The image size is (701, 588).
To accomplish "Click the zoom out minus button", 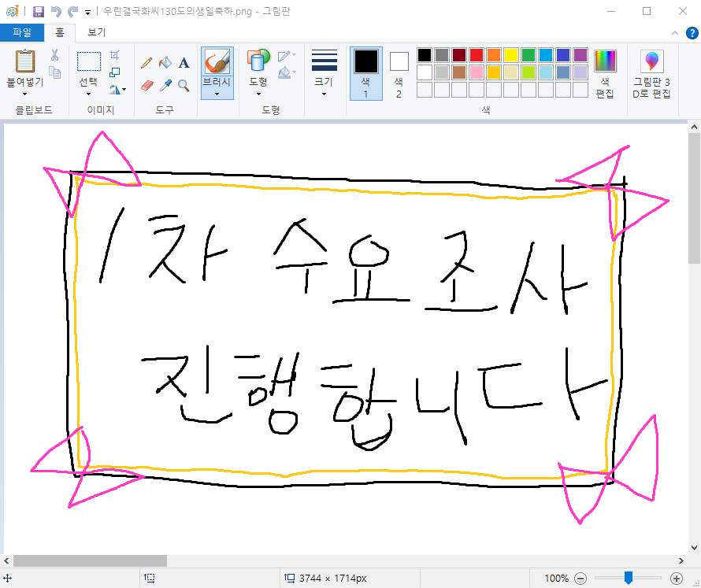I will coord(580,579).
